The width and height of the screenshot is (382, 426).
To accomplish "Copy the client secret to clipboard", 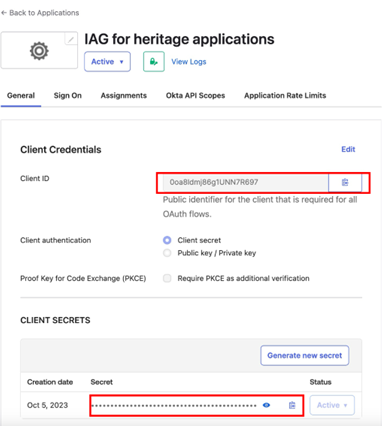I will (292, 405).
